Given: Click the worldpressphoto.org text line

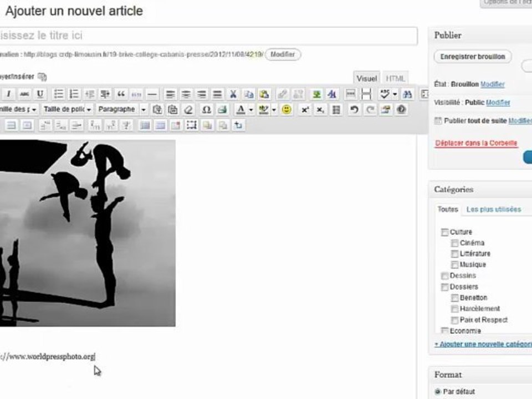Looking at the screenshot, I should (x=48, y=356).
